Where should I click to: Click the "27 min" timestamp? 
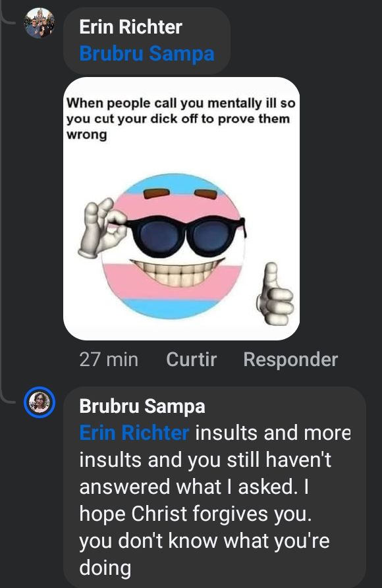coord(109,360)
